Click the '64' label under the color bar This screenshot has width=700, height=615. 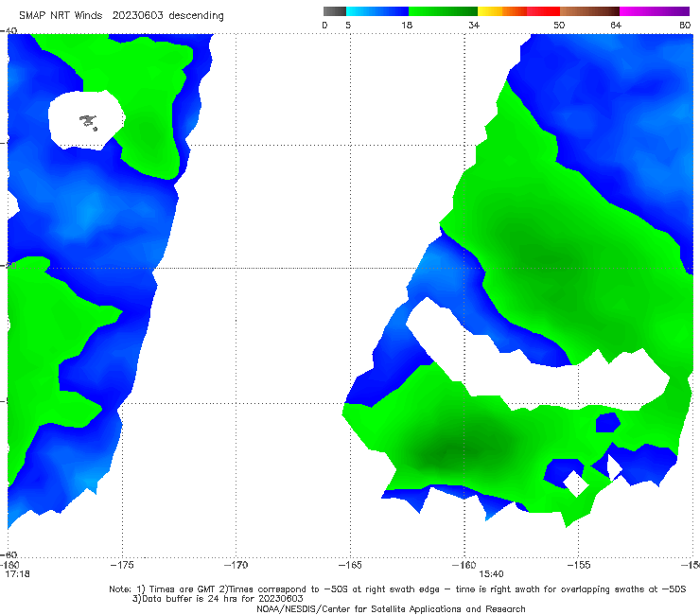click(616, 26)
